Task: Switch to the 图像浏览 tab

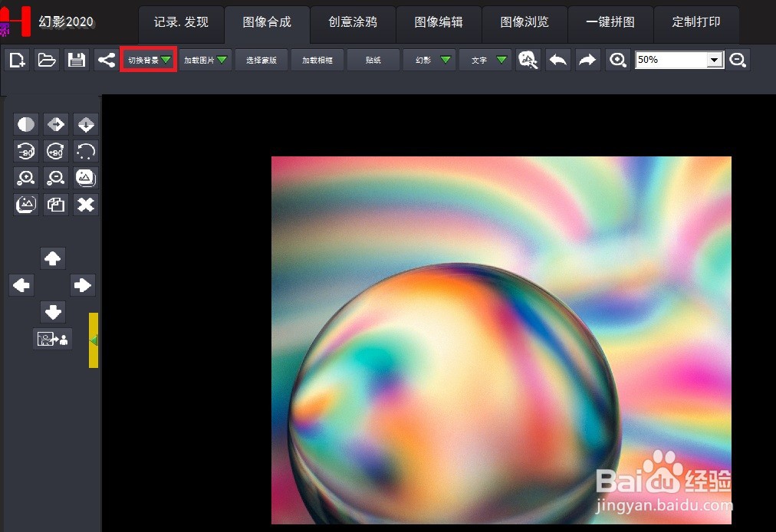Action: [524, 22]
